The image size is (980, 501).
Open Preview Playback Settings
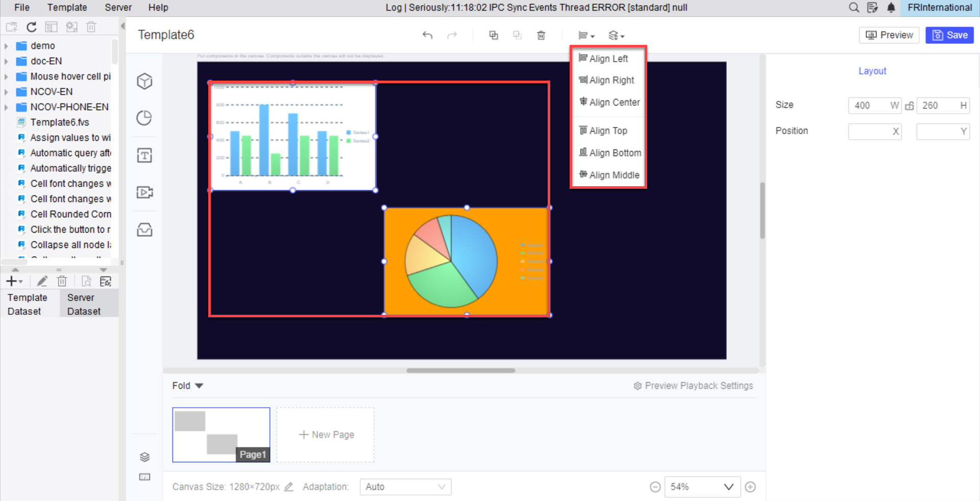pyautogui.click(x=693, y=386)
